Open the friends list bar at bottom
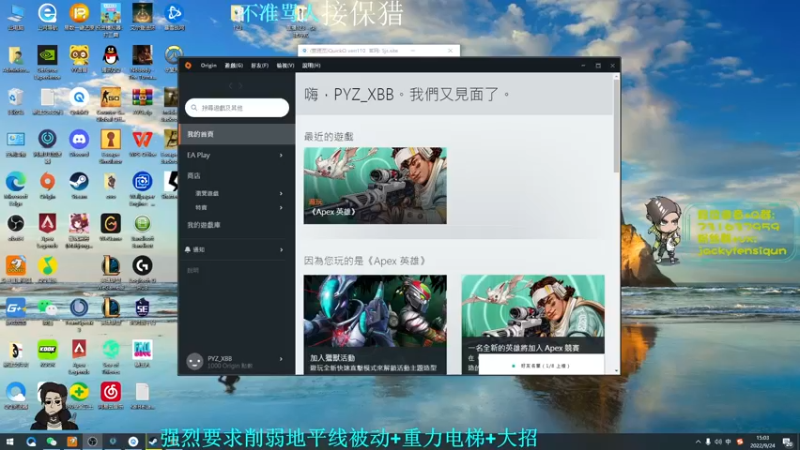Image resolution: width=800 pixels, height=450 pixels. pyautogui.click(x=541, y=365)
